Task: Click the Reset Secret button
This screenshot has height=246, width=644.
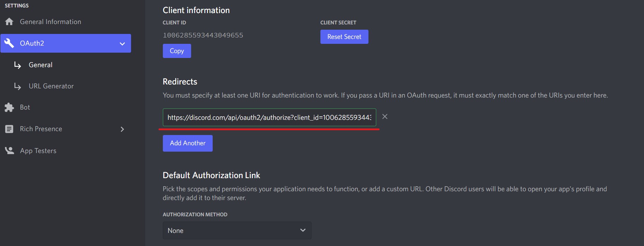Action: coord(344,37)
